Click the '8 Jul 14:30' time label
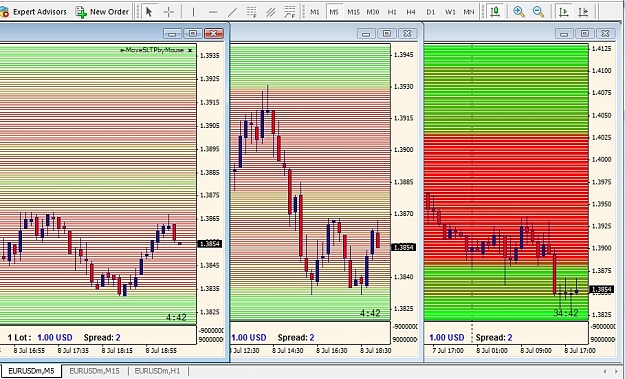This screenshot has height=379, width=625. click(288, 351)
